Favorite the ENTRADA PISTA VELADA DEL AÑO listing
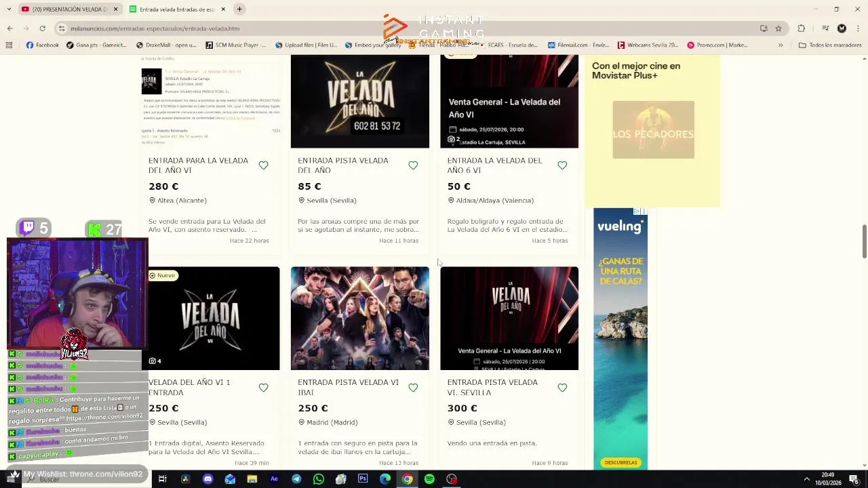This screenshot has width=868, height=488. coord(413,165)
